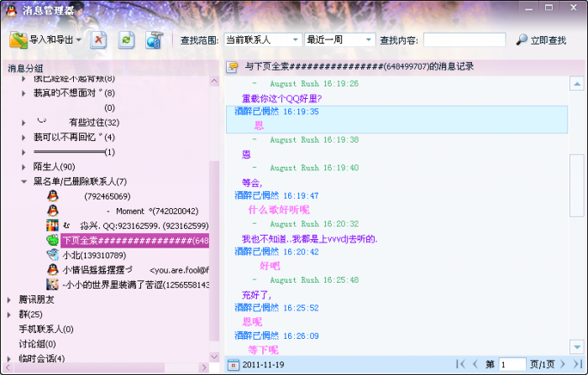This screenshot has width=588, height=375.
Task: Click the QQ penguin logo in title bar
Action: [11, 10]
